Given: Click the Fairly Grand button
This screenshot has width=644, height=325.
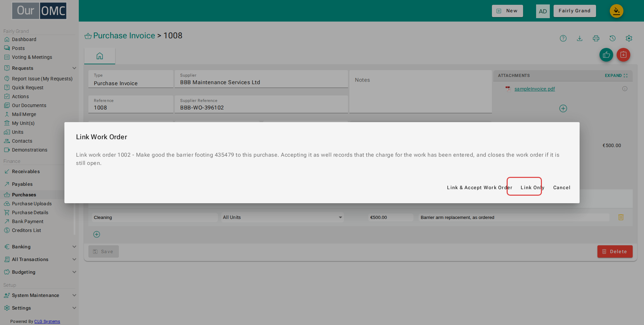Looking at the screenshot, I should pos(574,11).
